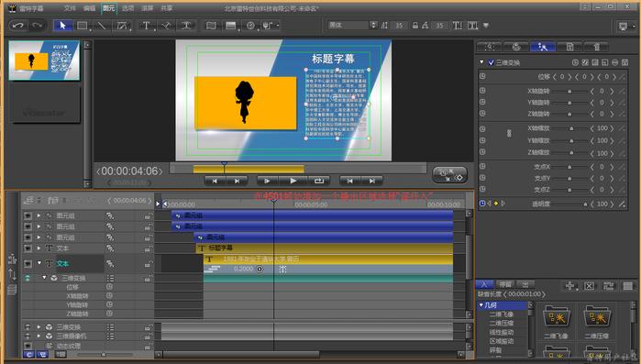
Task: Activate the T text tool in toolbar
Action: (146, 26)
